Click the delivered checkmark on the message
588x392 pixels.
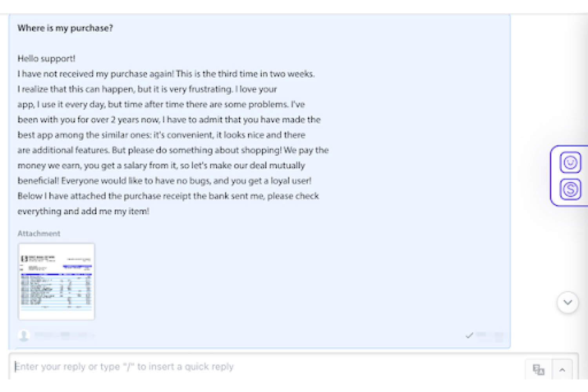[469, 336]
